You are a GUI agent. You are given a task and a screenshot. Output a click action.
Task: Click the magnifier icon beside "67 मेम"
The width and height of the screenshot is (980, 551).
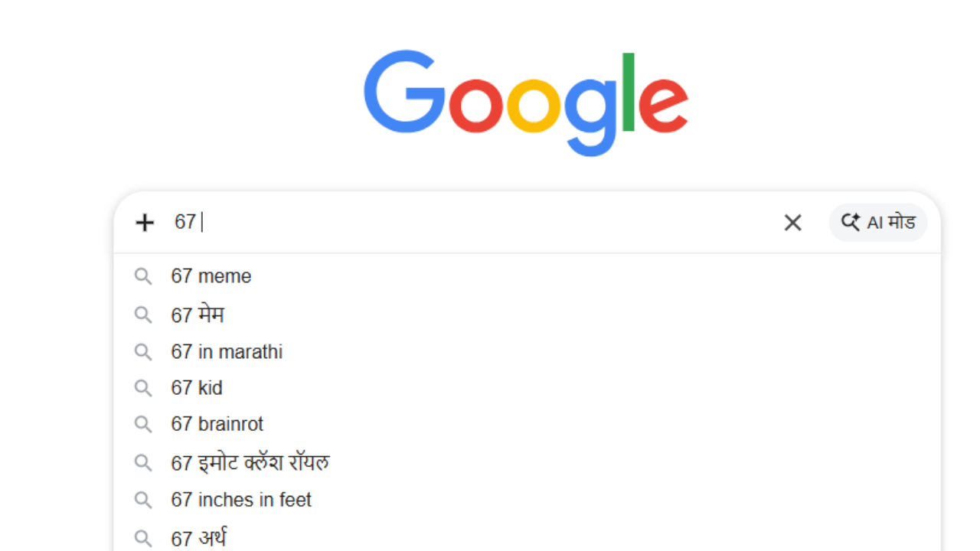[143, 315]
